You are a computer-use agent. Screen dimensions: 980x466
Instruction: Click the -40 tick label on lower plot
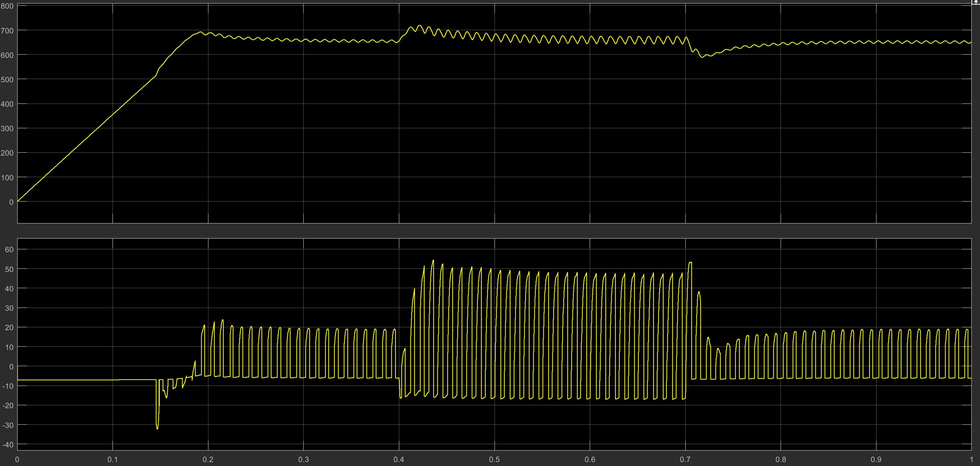click(x=8, y=445)
